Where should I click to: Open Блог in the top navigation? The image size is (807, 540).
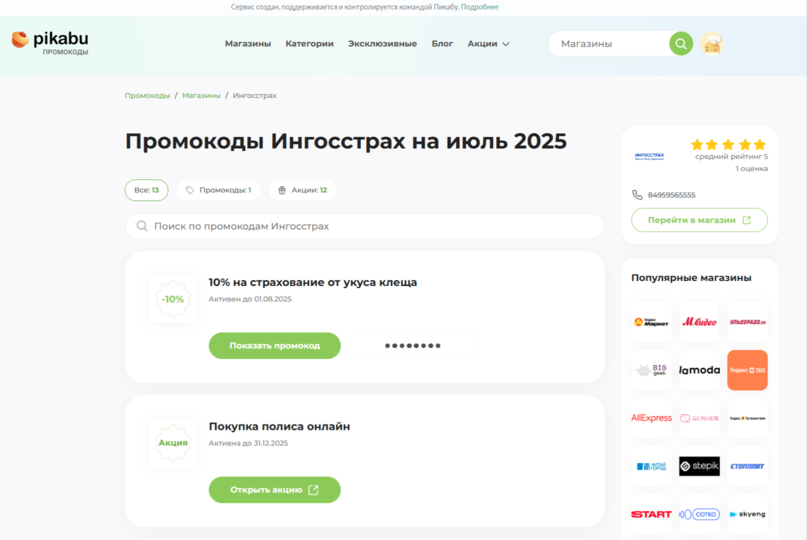click(x=442, y=44)
